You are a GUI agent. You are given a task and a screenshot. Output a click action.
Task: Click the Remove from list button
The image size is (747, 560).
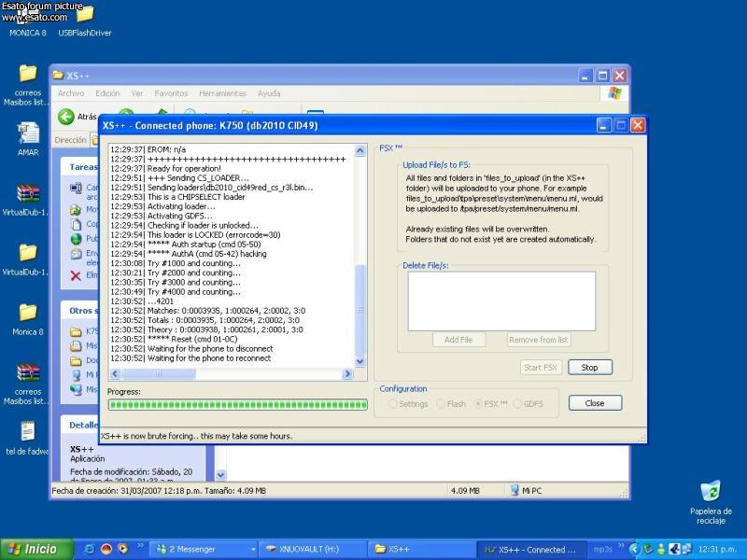tap(539, 340)
